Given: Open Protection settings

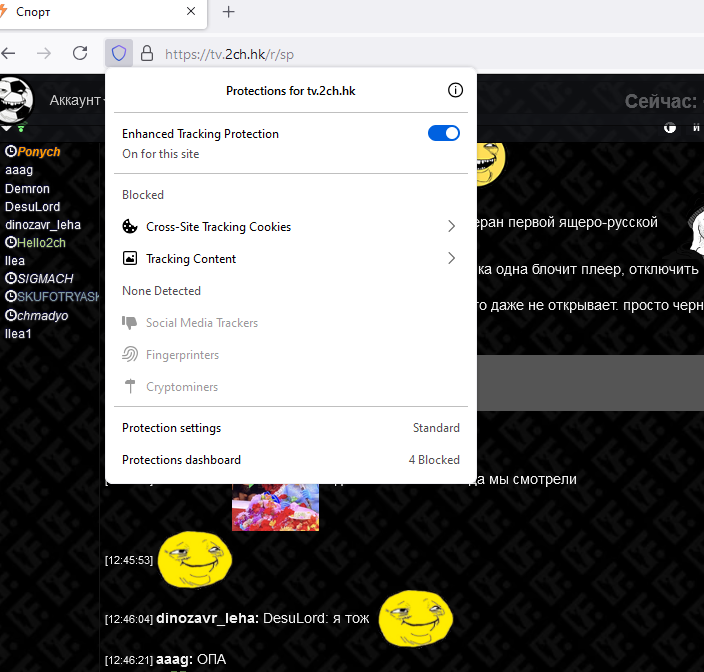Looking at the screenshot, I should click(290, 428).
